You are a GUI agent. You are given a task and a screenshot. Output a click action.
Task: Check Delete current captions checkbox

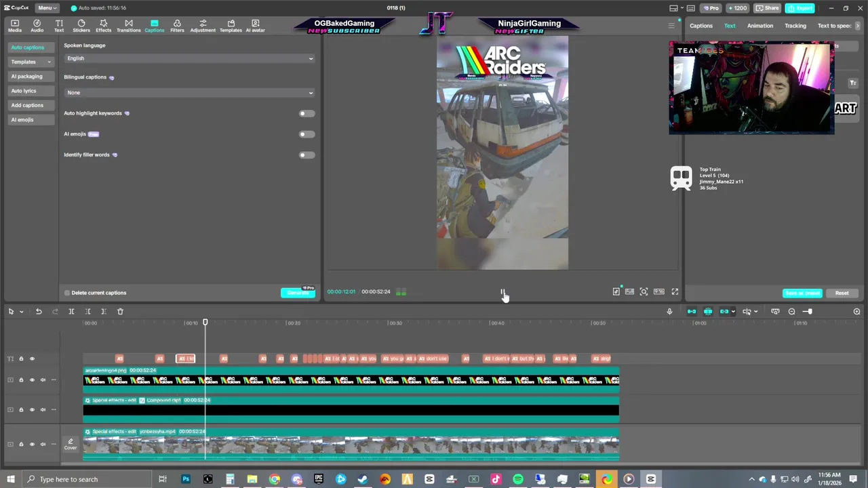(x=67, y=293)
